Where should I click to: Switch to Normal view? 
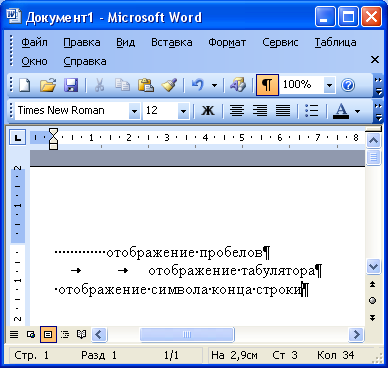pos(14,334)
